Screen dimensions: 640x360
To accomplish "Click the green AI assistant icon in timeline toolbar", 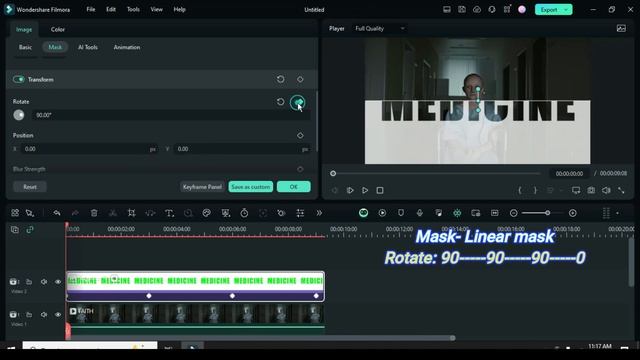I will [x=363, y=213].
